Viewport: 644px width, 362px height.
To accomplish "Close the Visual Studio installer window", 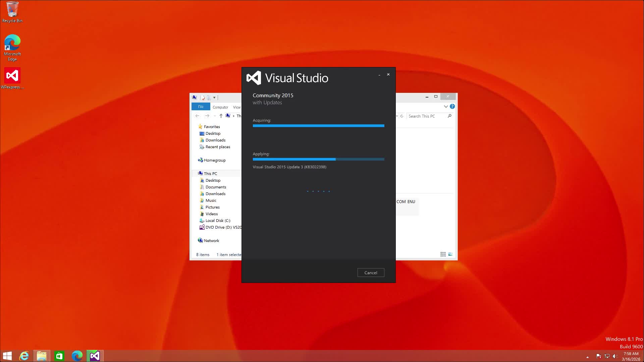I will (x=388, y=74).
